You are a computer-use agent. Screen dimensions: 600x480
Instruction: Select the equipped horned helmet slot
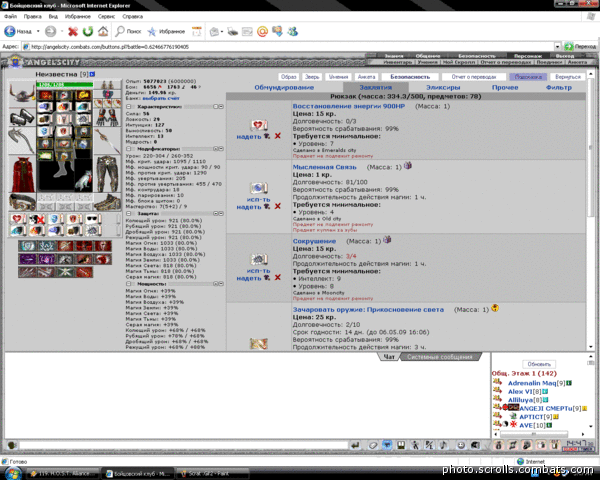[22, 93]
